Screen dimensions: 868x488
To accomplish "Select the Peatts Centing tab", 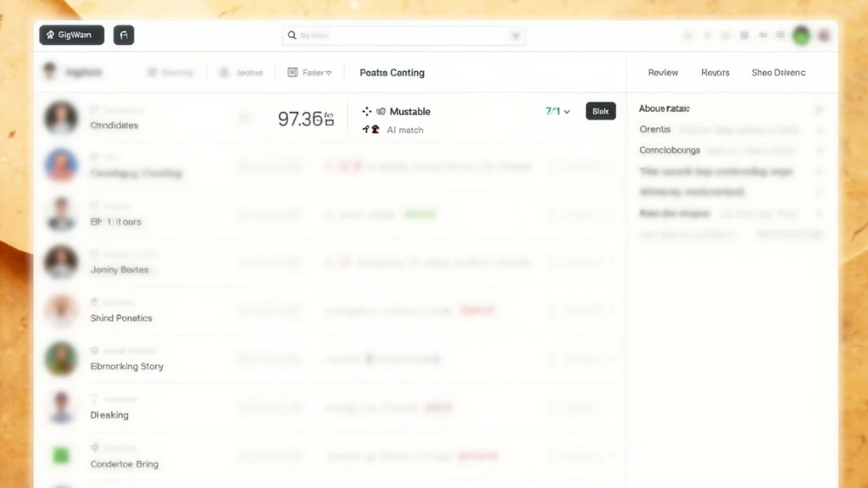I will point(392,73).
